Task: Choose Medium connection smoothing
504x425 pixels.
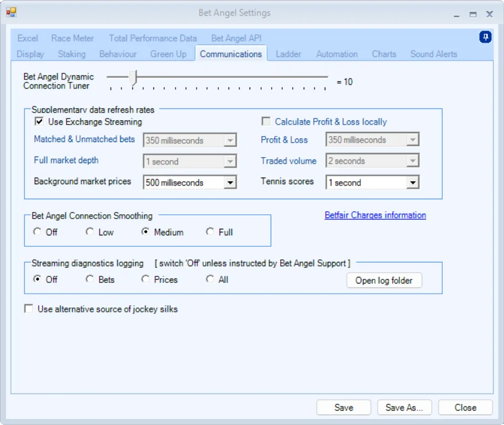Action: pyautogui.click(x=146, y=231)
